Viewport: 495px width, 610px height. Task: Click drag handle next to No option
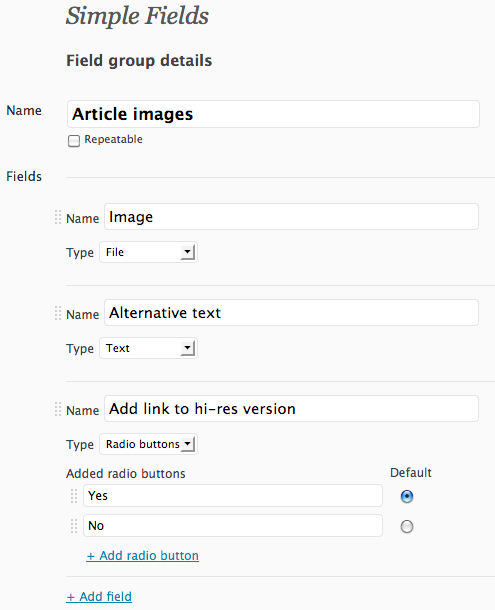74,526
